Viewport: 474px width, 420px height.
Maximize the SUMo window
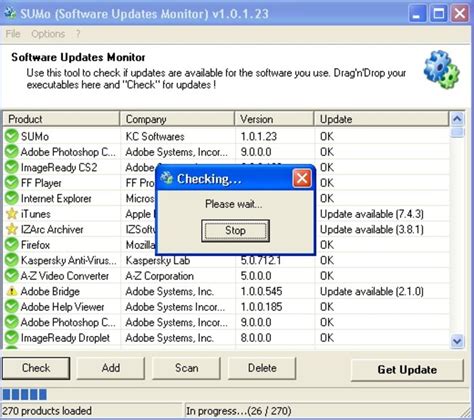click(x=438, y=14)
